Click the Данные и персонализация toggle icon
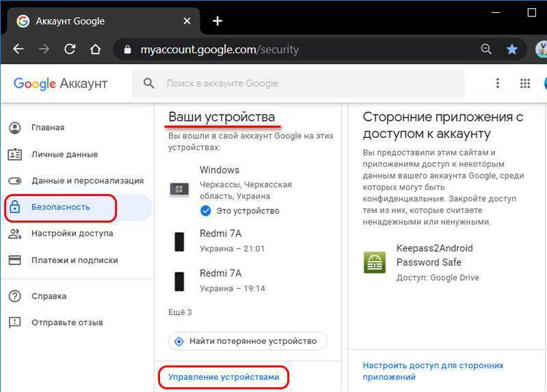 pos(14,181)
